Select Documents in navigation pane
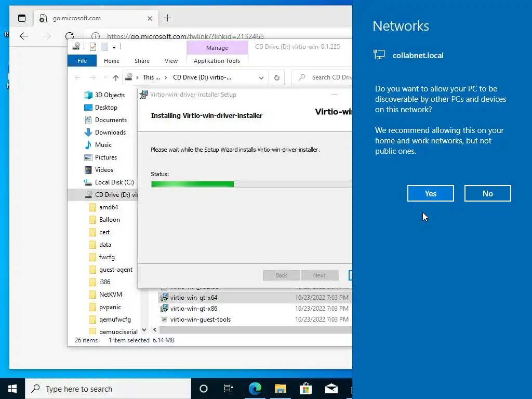The width and height of the screenshot is (532, 399). [x=105, y=120]
